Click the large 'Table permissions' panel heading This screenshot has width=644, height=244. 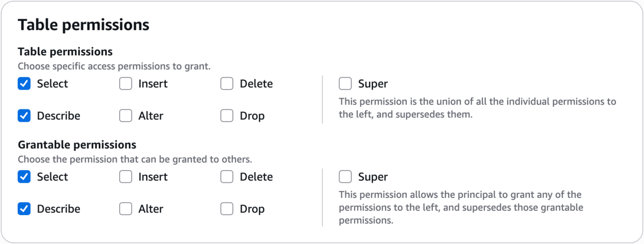coord(83,25)
